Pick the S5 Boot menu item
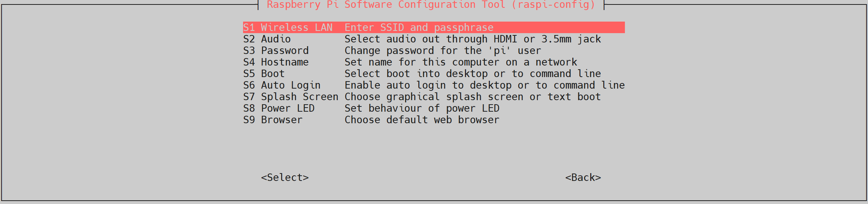The height and width of the screenshot is (204, 868). click(x=264, y=74)
